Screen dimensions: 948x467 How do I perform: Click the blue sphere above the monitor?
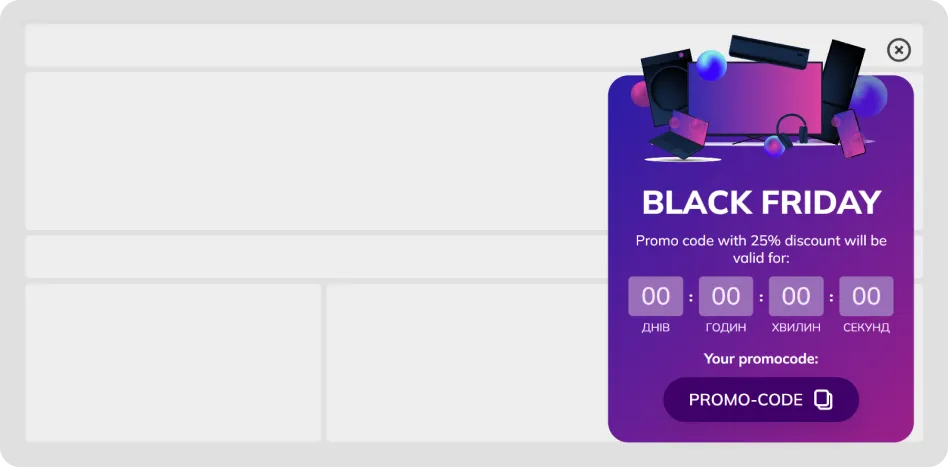[711, 65]
